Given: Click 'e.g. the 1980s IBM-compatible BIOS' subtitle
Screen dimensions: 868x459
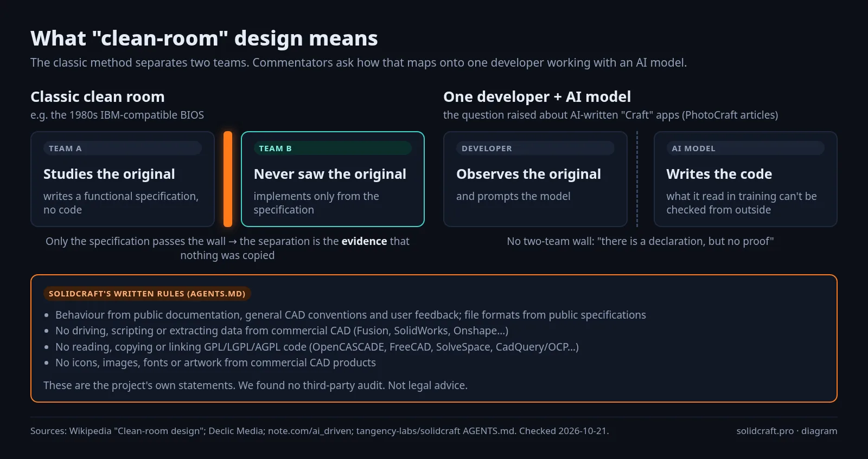Looking at the screenshot, I should tap(117, 115).
